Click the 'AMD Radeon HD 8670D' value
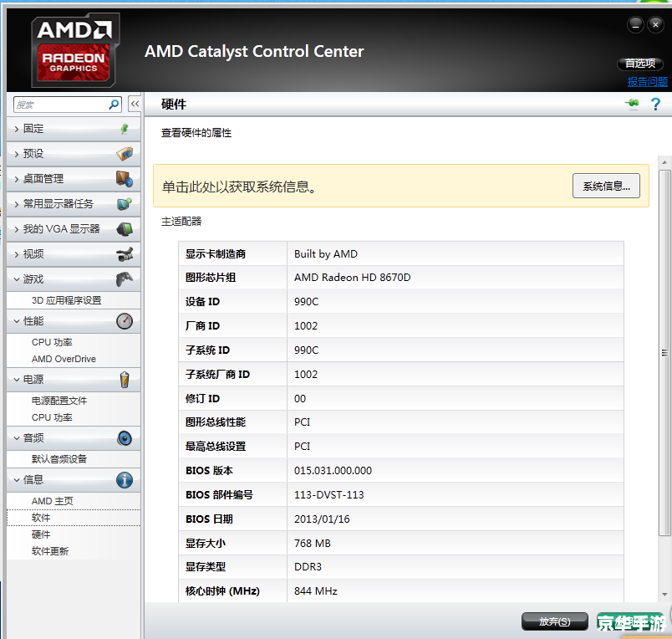 [352, 278]
